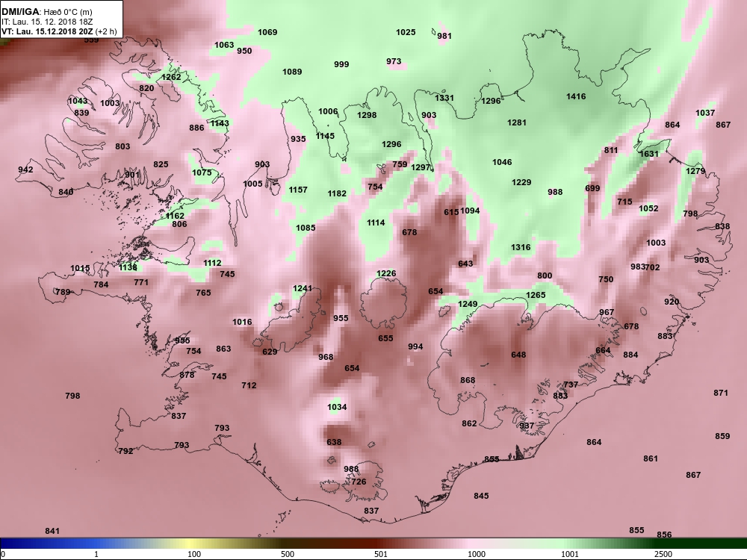Click the 629 value in the west
The width and height of the screenshot is (747, 560).
(x=270, y=352)
